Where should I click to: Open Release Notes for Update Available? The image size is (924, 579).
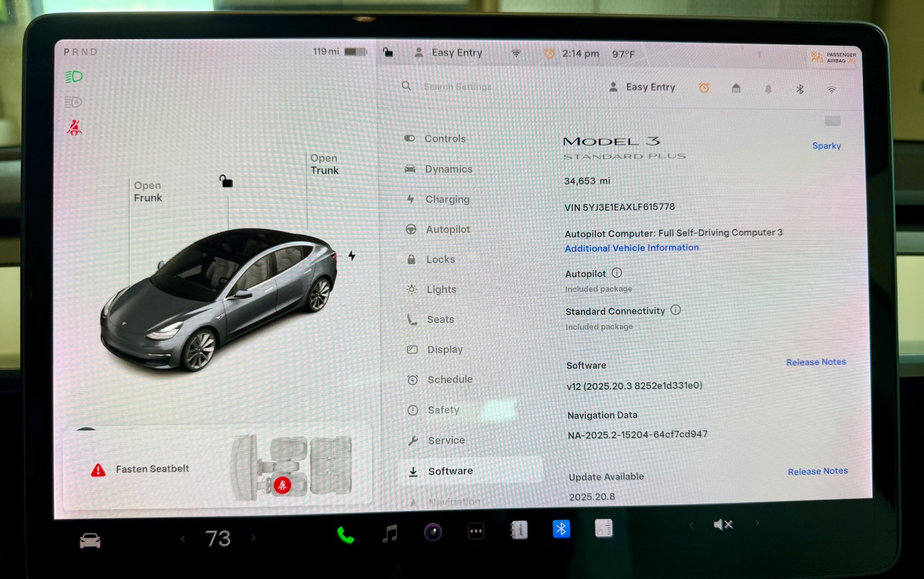(x=818, y=472)
